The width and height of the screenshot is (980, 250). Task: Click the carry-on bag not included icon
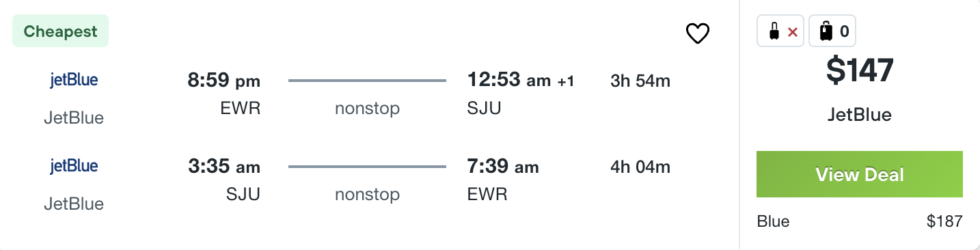[x=781, y=31]
